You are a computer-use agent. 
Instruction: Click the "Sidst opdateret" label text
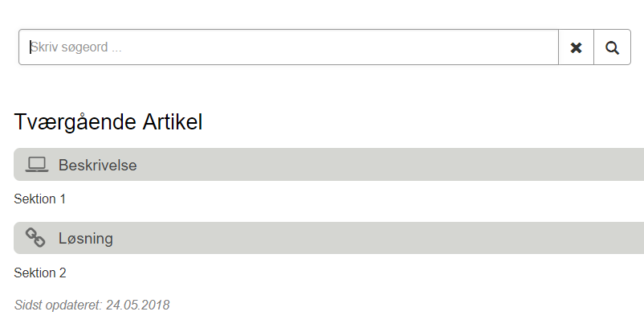58,305
